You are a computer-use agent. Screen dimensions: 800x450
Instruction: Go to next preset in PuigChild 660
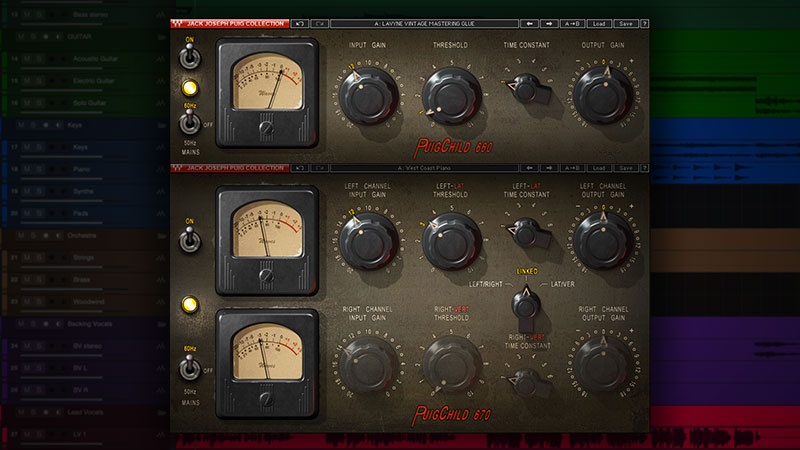[x=549, y=23]
